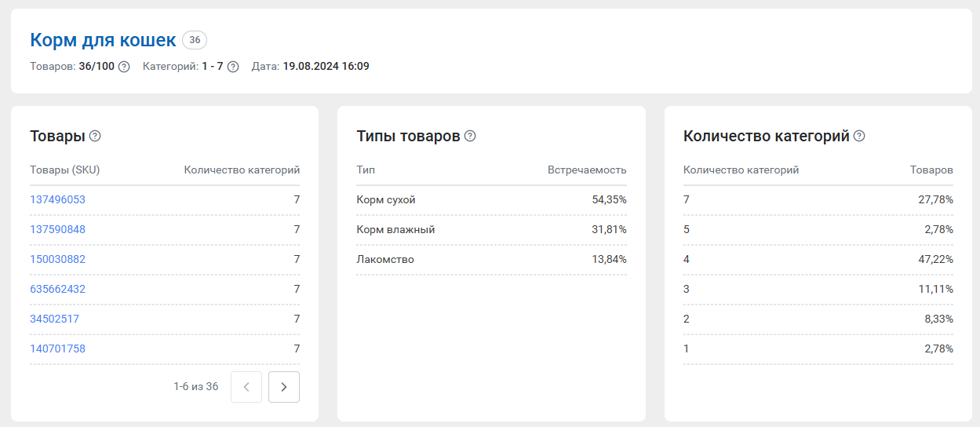Viewport: 980px width, 427px height.
Task: Open product SKU 137496053
Action: pyautogui.click(x=57, y=200)
